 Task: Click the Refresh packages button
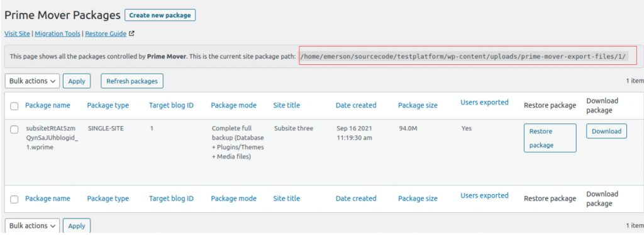(x=132, y=81)
